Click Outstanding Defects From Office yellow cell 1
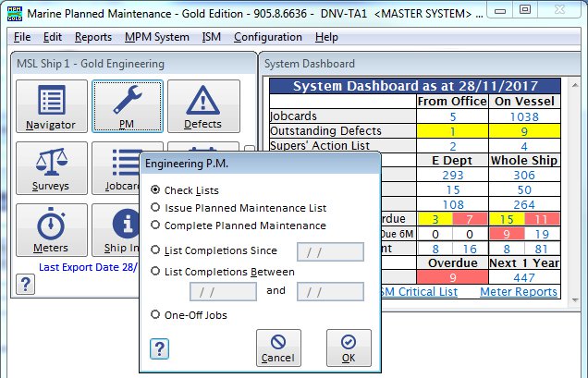Image resolution: width=588 pixels, height=378 pixels. [453, 131]
